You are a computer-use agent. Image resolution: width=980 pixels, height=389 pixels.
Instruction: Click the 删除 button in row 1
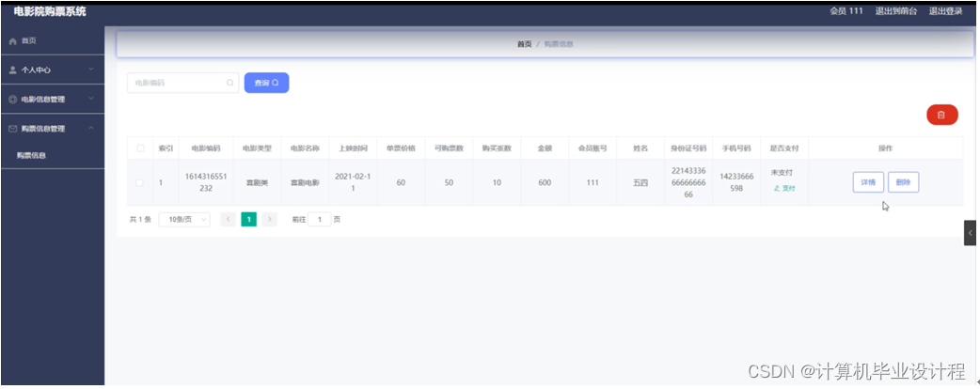(x=903, y=182)
